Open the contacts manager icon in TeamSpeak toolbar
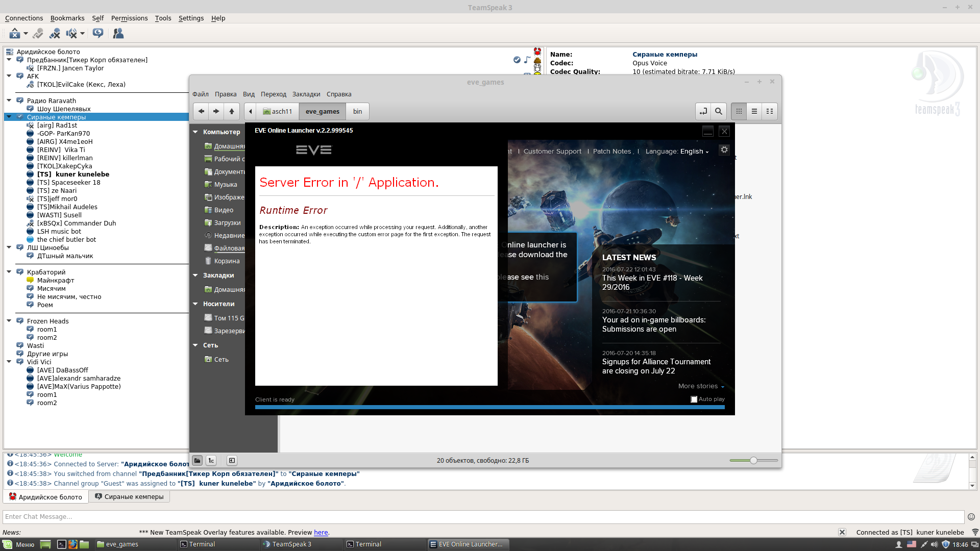Viewport: 980px width, 551px height. click(x=118, y=34)
